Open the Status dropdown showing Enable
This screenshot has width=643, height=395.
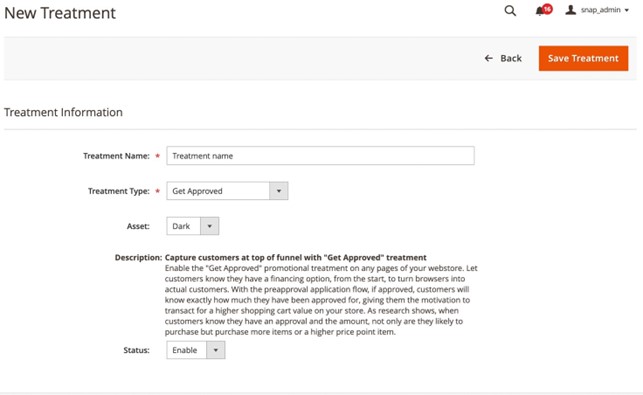coord(196,350)
